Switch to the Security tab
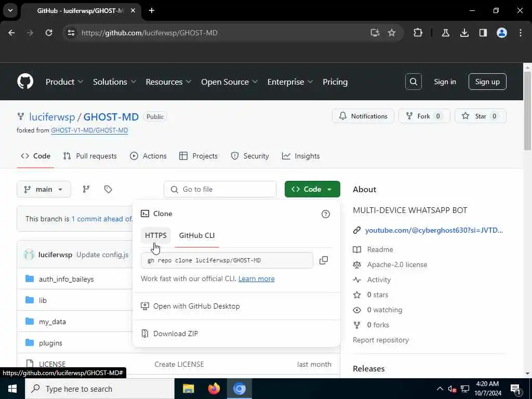Viewport: 532px width, 399px height. [x=250, y=156]
